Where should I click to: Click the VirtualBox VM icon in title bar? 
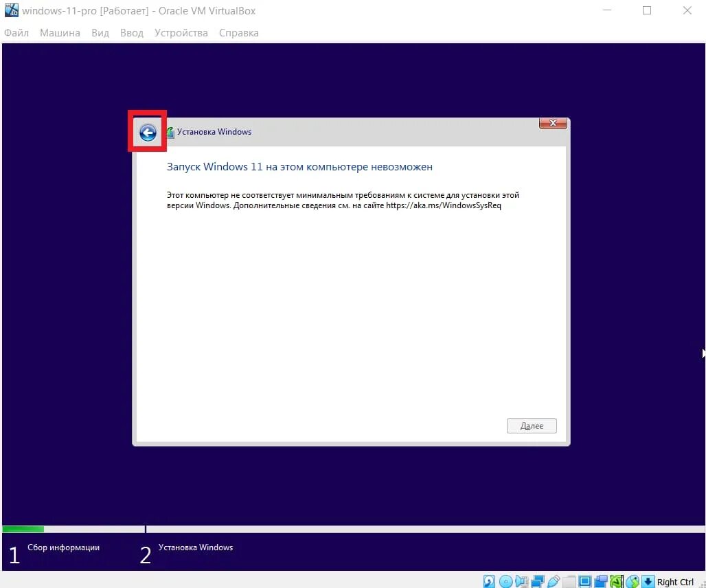[x=12, y=10]
